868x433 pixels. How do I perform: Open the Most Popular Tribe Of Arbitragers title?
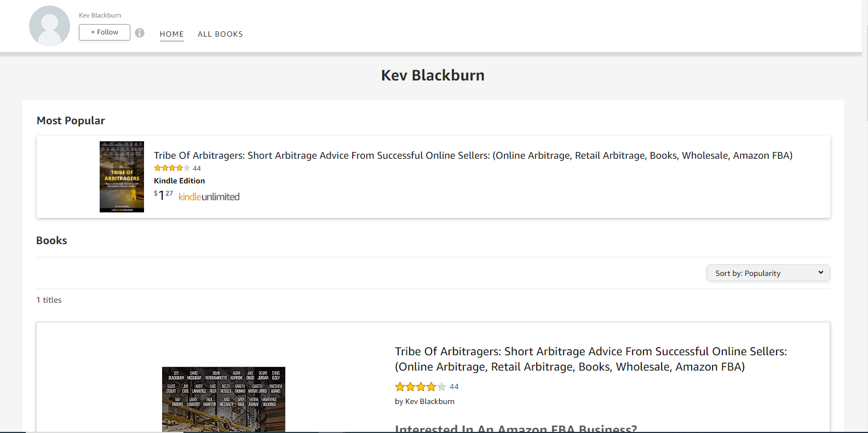[473, 155]
